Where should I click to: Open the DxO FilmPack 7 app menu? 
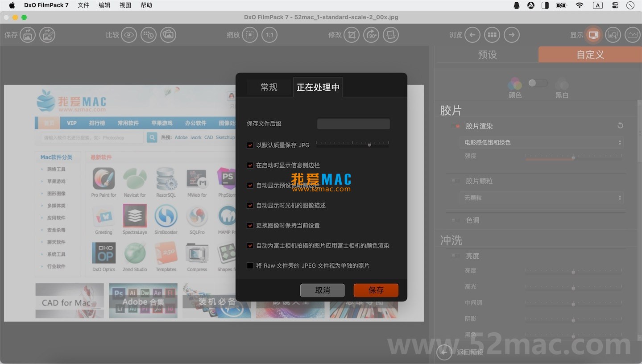click(46, 5)
